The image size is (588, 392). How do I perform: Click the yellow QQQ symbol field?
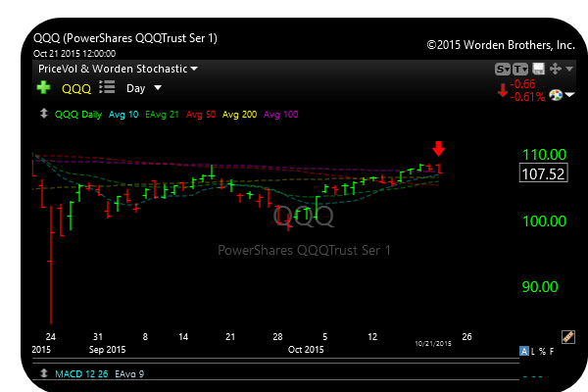pyautogui.click(x=76, y=89)
